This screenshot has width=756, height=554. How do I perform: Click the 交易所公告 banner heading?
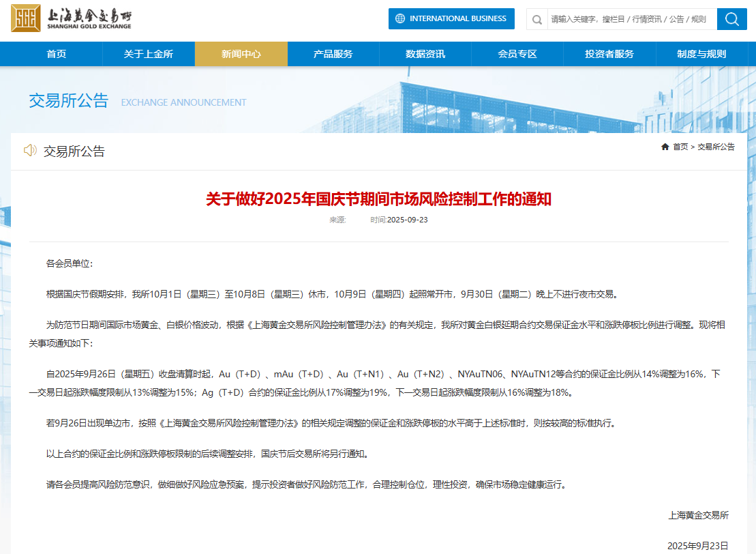click(x=68, y=100)
